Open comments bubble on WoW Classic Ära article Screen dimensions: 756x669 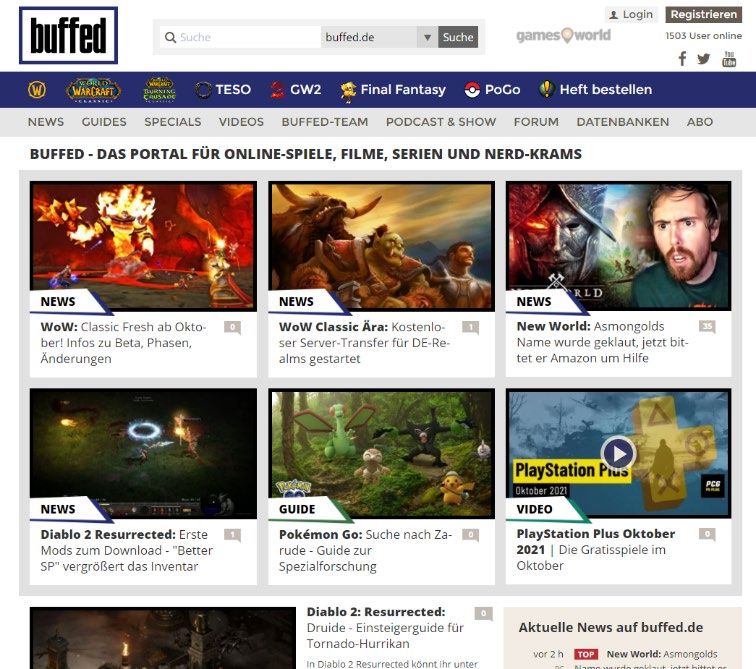(471, 327)
